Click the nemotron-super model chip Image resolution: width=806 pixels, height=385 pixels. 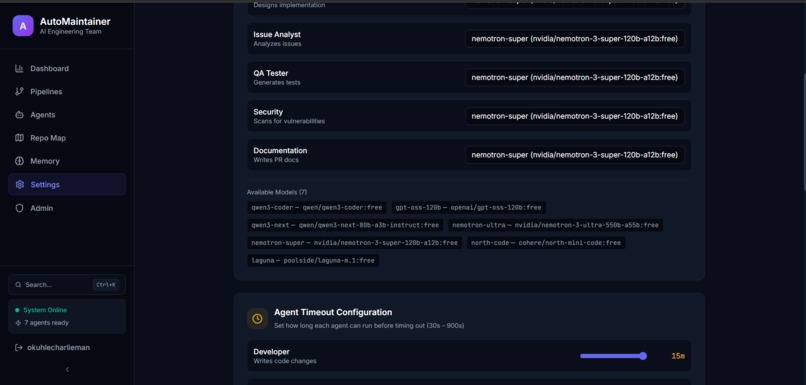(x=354, y=243)
